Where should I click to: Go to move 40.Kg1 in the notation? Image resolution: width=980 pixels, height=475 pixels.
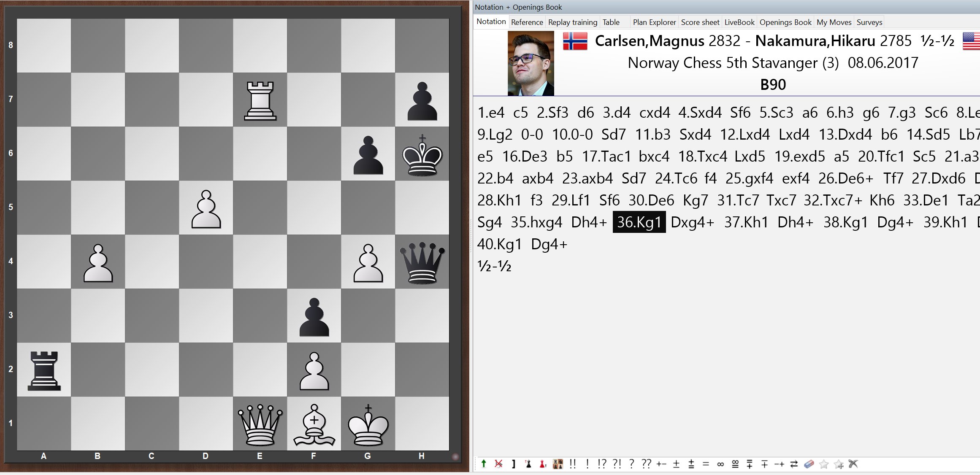tap(499, 244)
